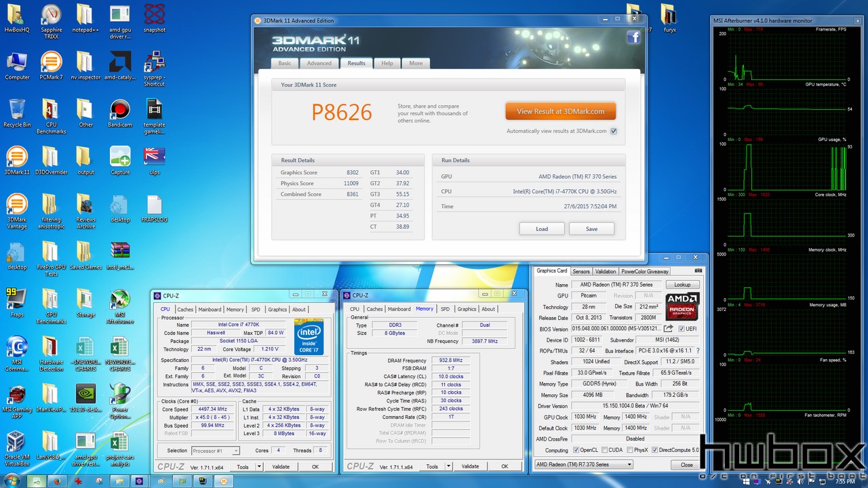Click GPU-Z screenshot camera icon

click(x=698, y=270)
